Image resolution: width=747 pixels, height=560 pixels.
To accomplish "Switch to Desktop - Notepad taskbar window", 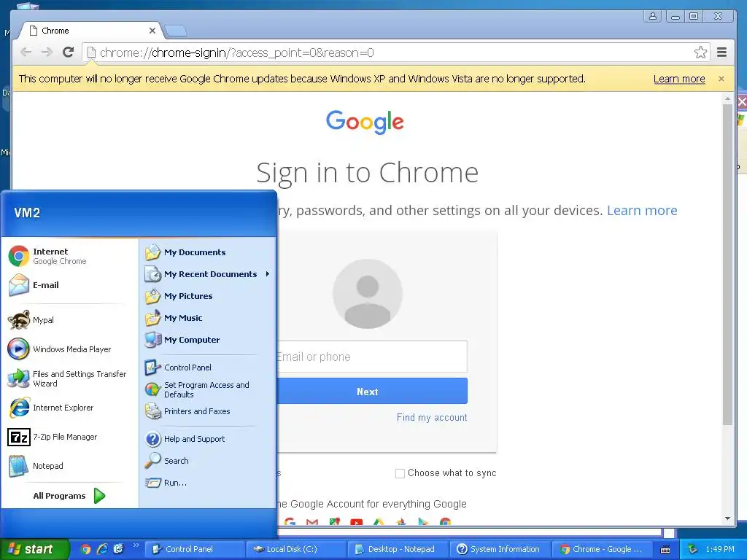I will pyautogui.click(x=398, y=549).
